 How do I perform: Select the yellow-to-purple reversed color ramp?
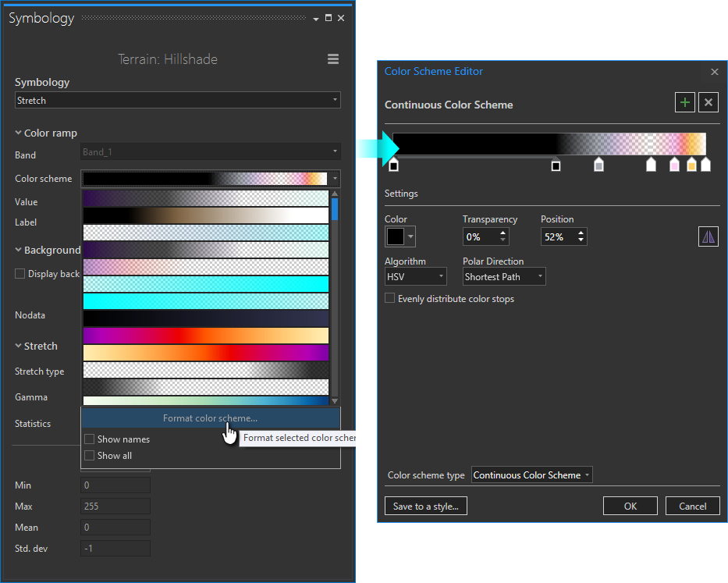click(206, 353)
